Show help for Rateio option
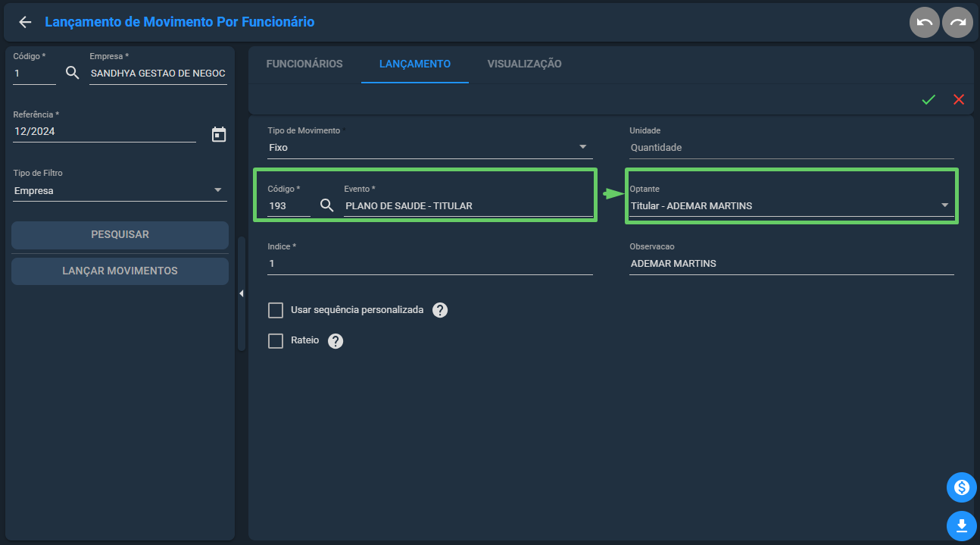This screenshot has height=545, width=980. [x=336, y=341]
